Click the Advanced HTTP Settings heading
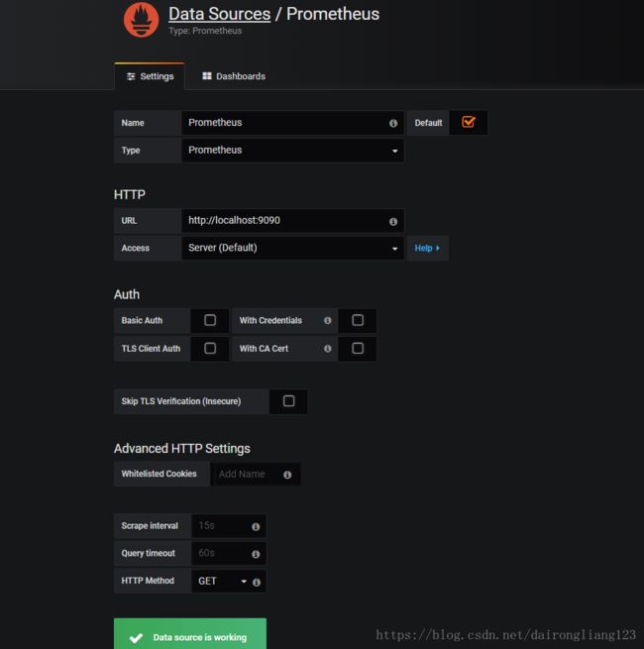Screen dimensions: 644x649 click(x=182, y=449)
